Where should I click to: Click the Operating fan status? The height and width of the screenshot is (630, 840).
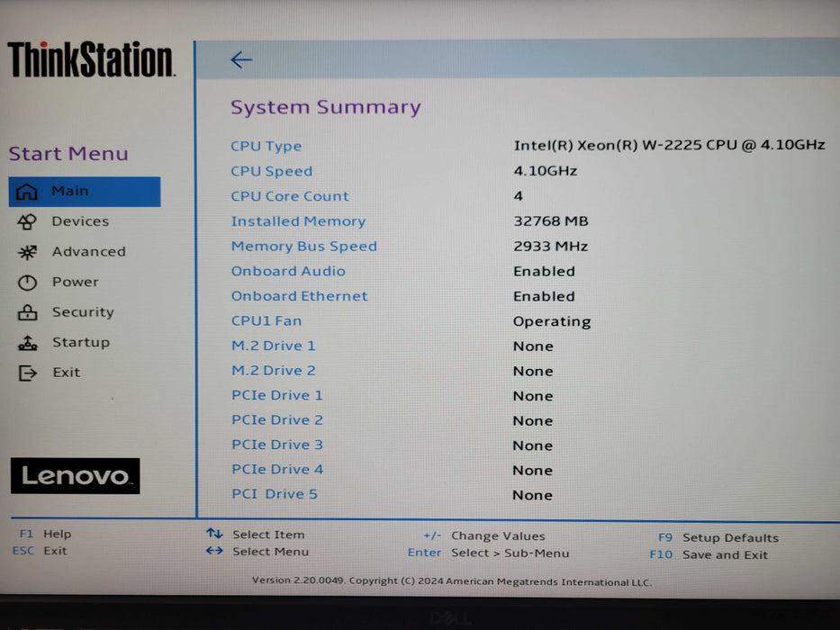coord(552,322)
